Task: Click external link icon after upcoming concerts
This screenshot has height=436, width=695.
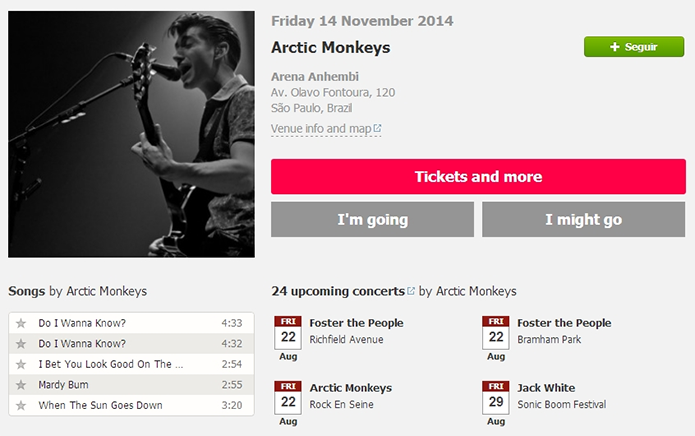Action: tap(411, 291)
